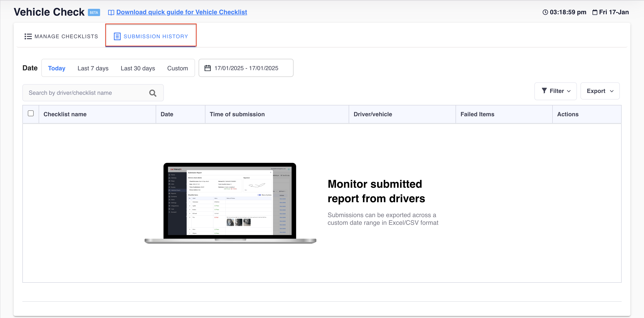Viewport: 644px width, 318px height.
Task: Select the Last 7 days option
Action: pos(93,68)
